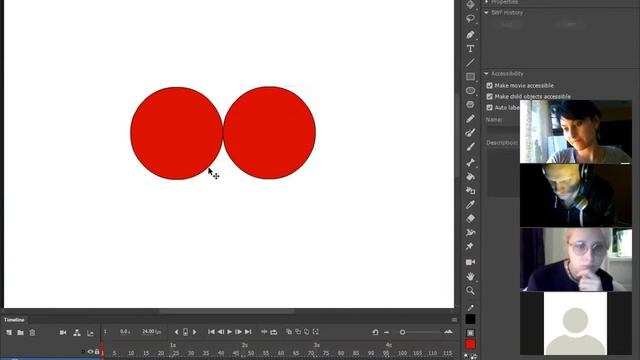
Task: Select the Brush tool
Action: point(470,147)
